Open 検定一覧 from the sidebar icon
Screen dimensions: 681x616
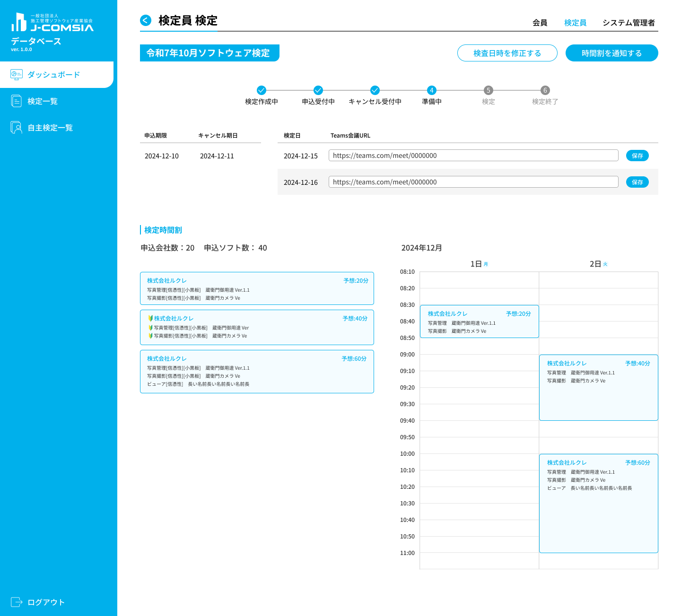pos(17,101)
